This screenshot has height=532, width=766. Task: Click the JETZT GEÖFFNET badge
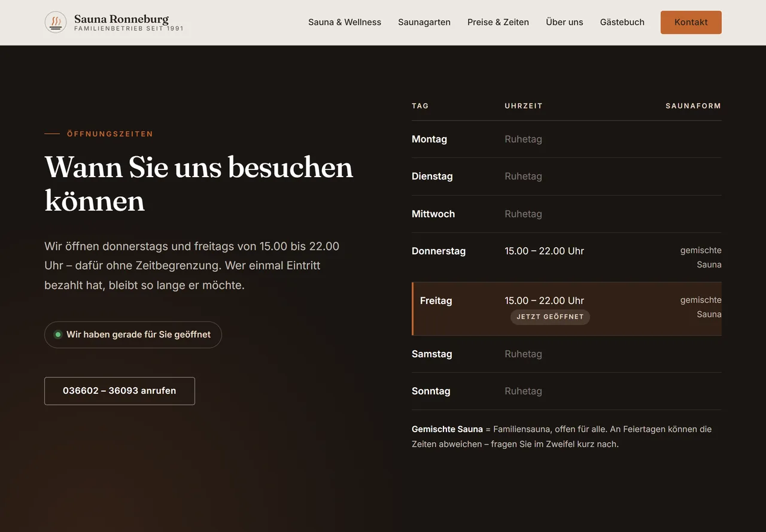pyautogui.click(x=550, y=317)
